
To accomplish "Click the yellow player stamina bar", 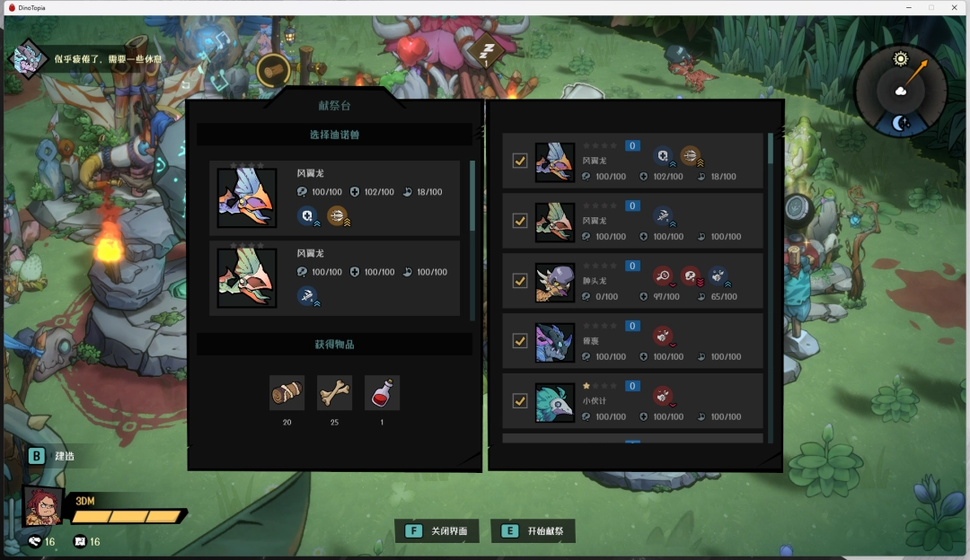I will pyautogui.click(x=128, y=516).
